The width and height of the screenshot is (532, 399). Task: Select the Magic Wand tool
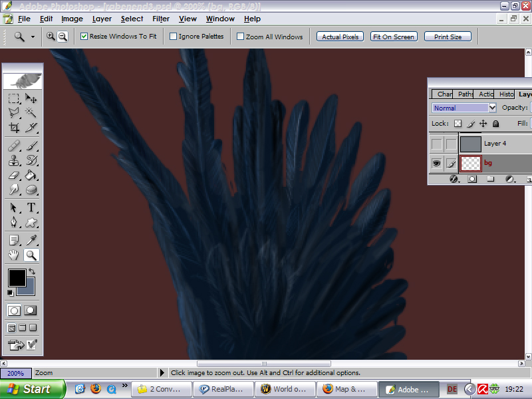pyautogui.click(x=31, y=112)
